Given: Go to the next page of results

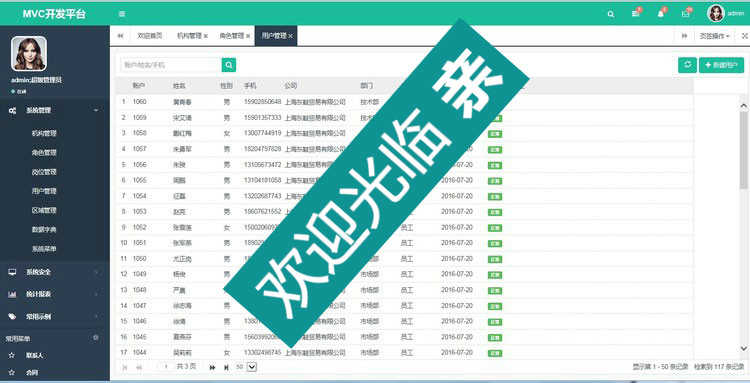Looking at the screenshot, I should (x=212, y=367).
